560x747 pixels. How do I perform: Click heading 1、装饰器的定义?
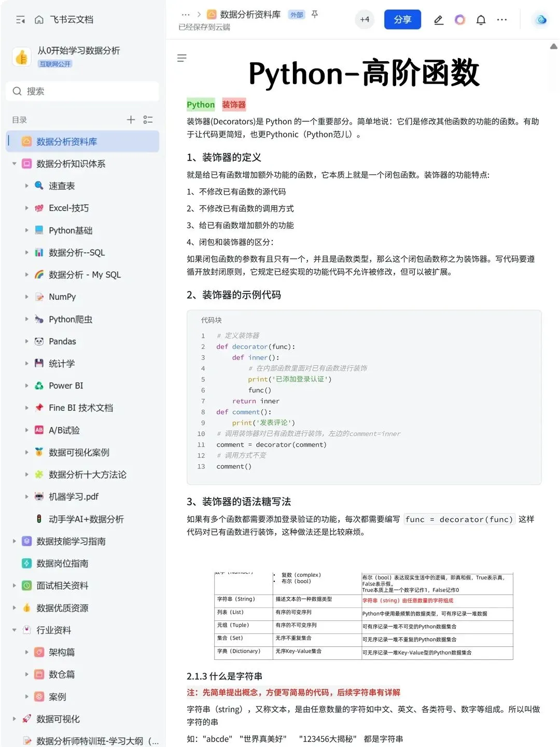click(x=224, y=157)
